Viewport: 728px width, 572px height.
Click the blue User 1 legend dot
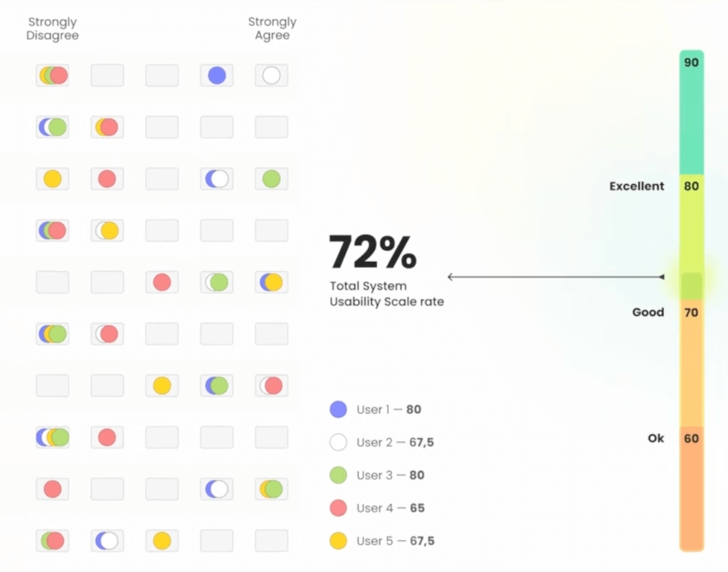pos(339,409)
